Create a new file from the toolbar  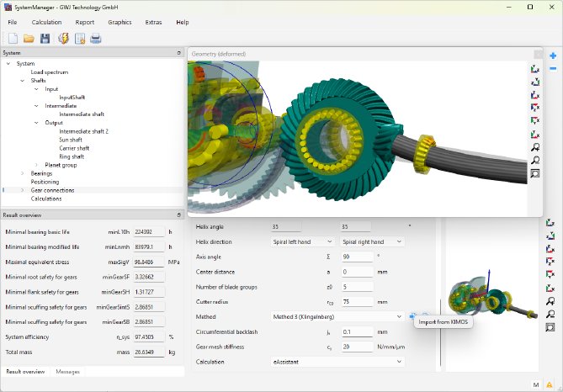pyautogui.click(x=13, y=39)
